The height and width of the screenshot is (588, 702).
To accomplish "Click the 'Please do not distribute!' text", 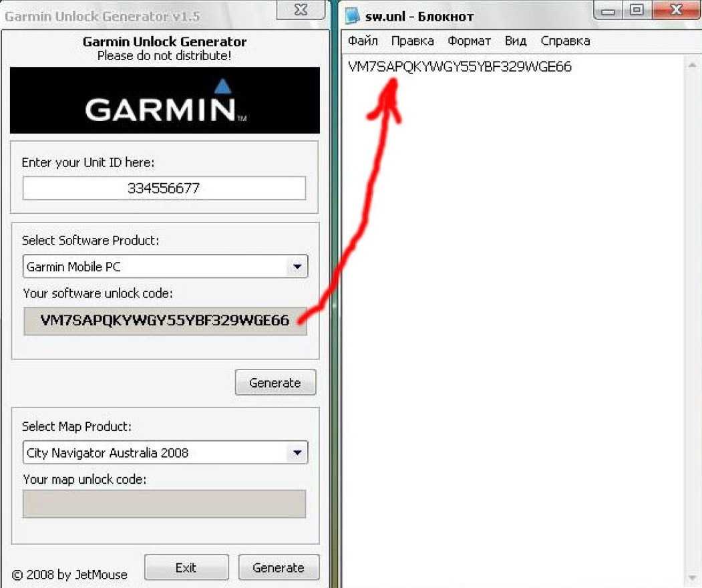I will [x=164, y=55].
